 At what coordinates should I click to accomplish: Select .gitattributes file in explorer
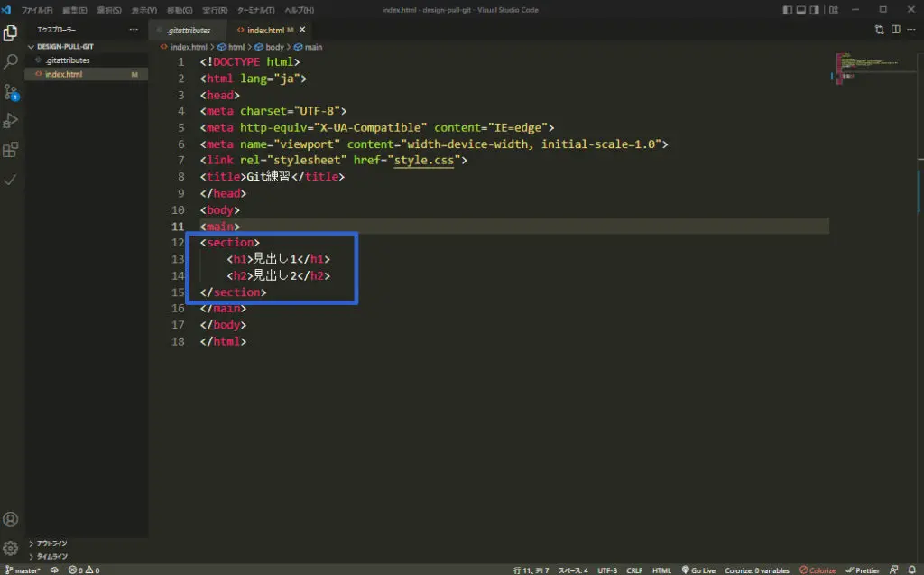(68, 60)
